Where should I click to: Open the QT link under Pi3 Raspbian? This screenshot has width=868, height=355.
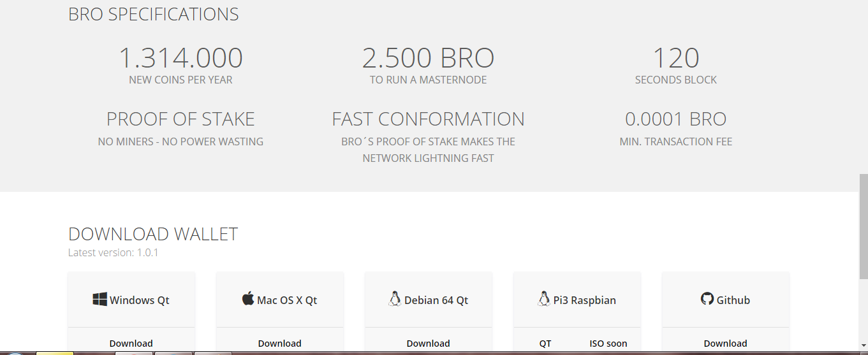point(545,344)
